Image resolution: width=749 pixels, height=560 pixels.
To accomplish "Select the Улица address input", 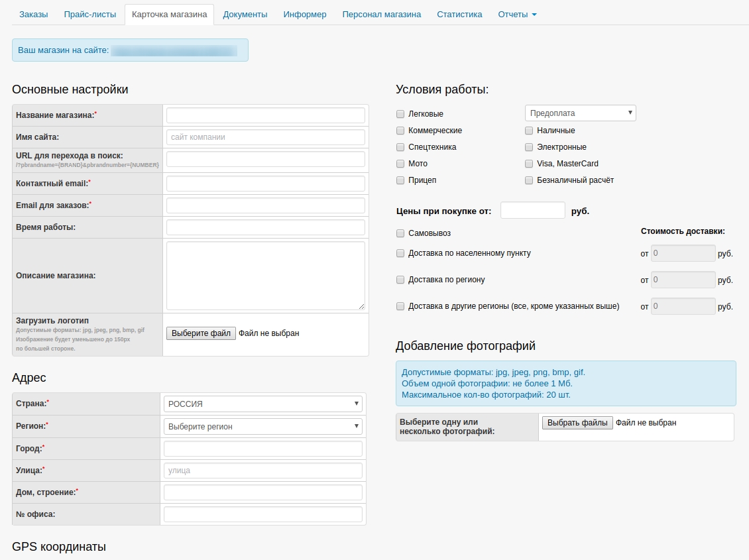I will 262,471.
